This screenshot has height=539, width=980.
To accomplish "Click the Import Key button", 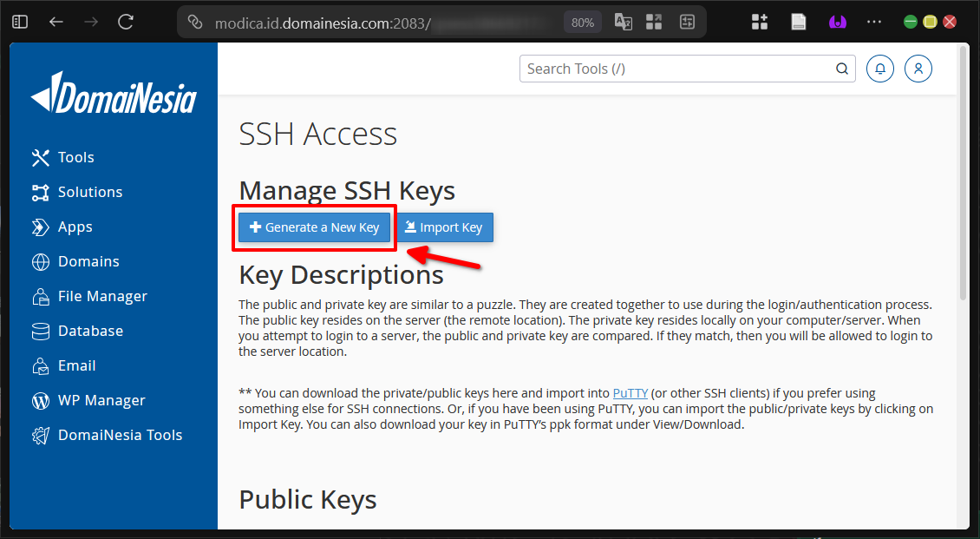I will pos(445,227).
